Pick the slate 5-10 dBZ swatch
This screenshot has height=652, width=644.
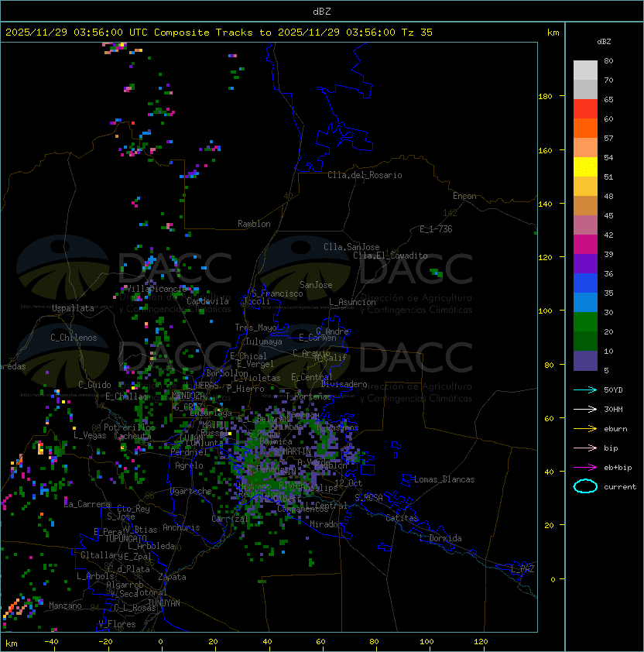(x=585, y=361)
